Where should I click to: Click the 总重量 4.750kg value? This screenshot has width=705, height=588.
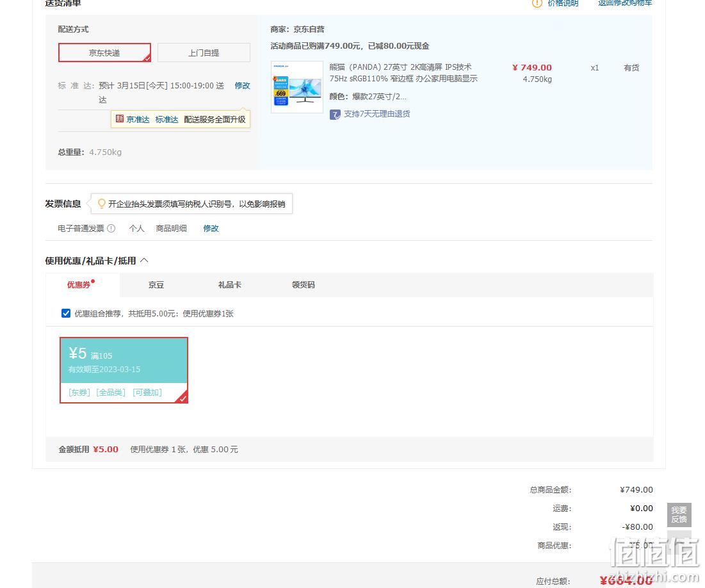point(105,152)
